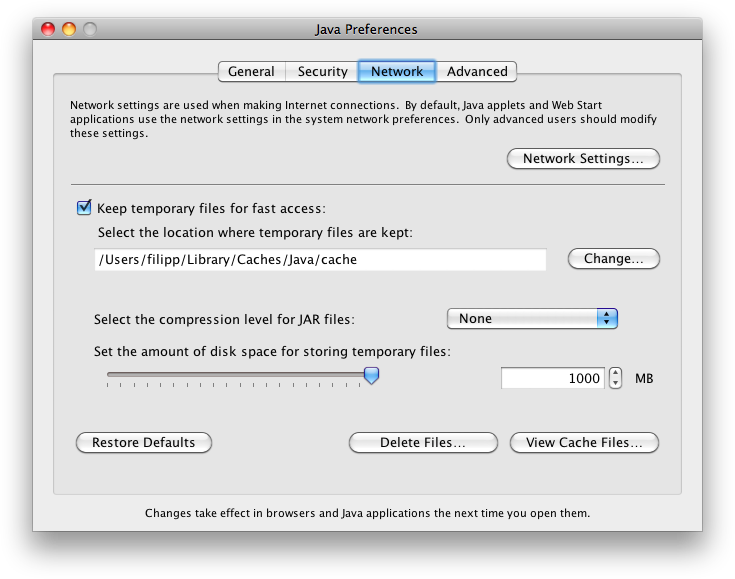
Task: Increase disk space with stepper up arrow
Action: (x=615, y=373)
